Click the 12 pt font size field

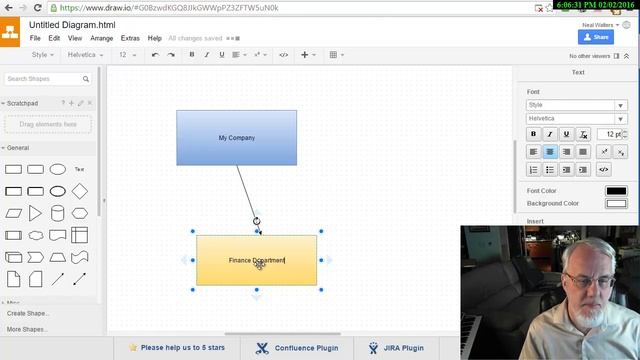(x=609, y=134)
